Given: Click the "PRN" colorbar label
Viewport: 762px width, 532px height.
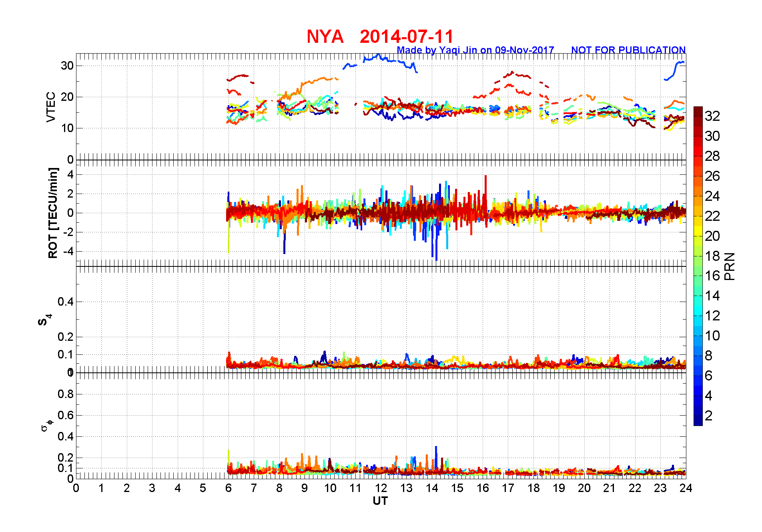Looking at the screenshot, I should (730, 266).
